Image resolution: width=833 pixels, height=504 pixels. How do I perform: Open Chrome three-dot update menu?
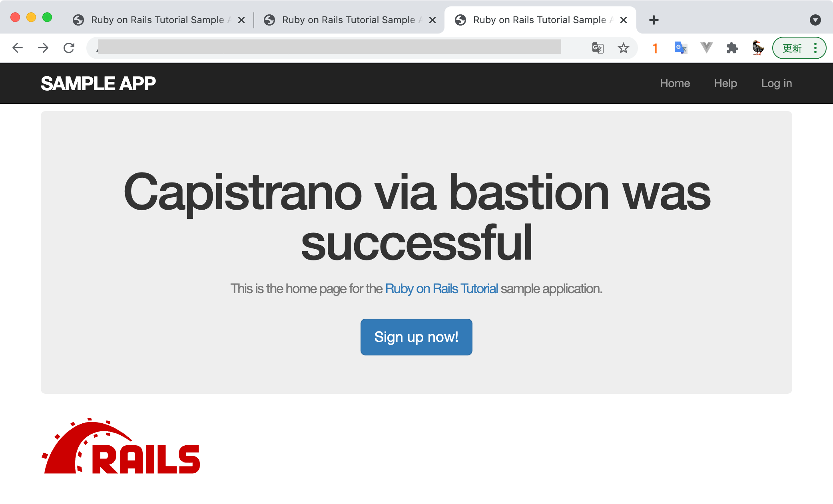click(x=815, y=48)
